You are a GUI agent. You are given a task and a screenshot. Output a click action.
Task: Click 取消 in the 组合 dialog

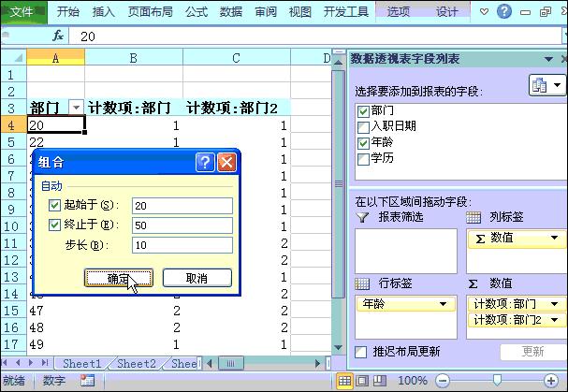197,278
